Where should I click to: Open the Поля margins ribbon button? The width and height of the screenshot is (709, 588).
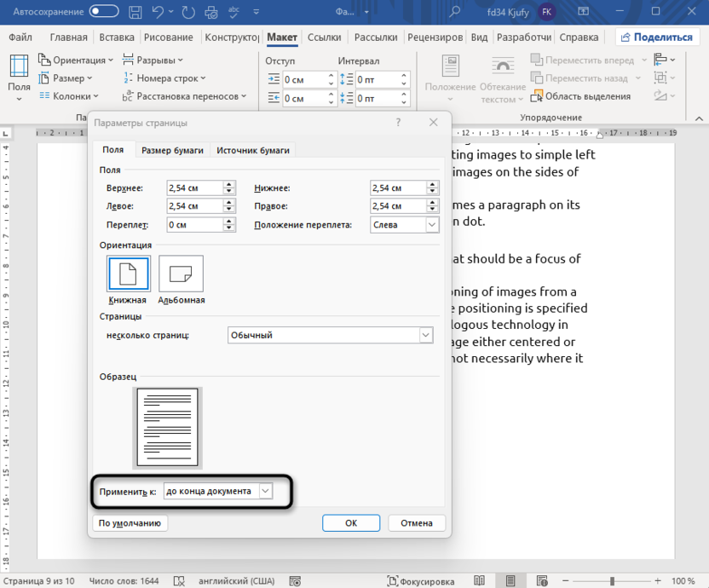coord(19,77)
